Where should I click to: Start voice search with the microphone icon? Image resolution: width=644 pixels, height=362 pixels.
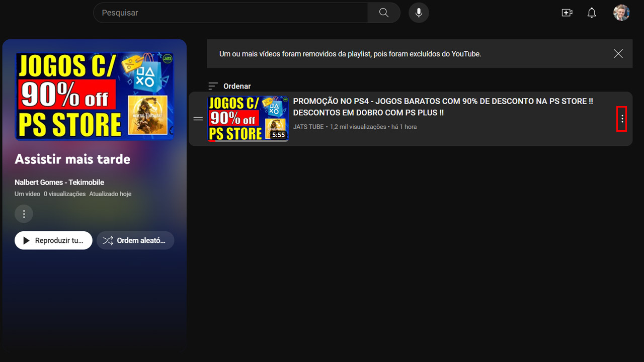pos(419,13)
